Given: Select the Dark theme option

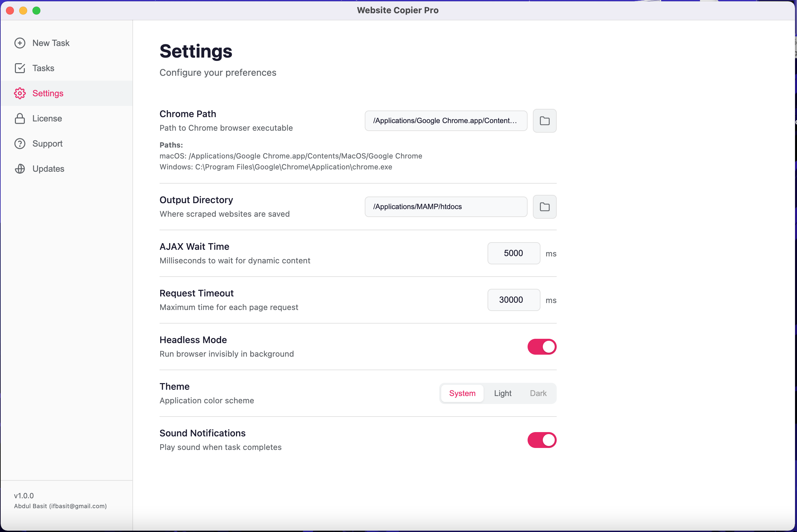Looking at the screenshot, I should coord(538,393).
